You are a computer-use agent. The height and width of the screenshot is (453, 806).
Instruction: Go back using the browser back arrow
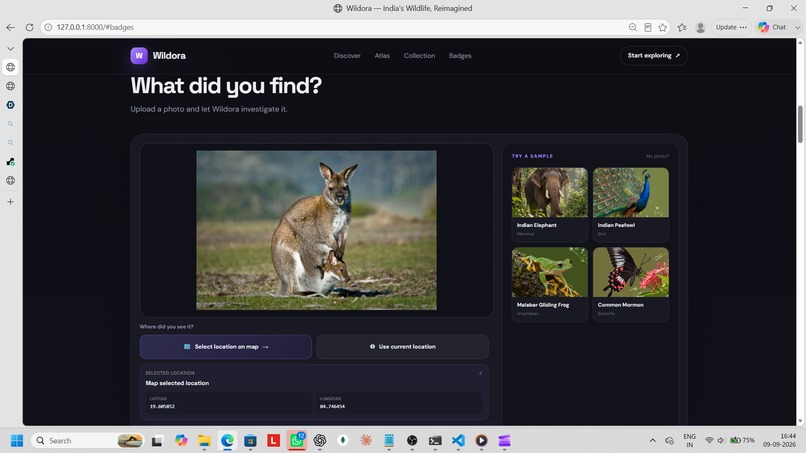coord(11,27)
